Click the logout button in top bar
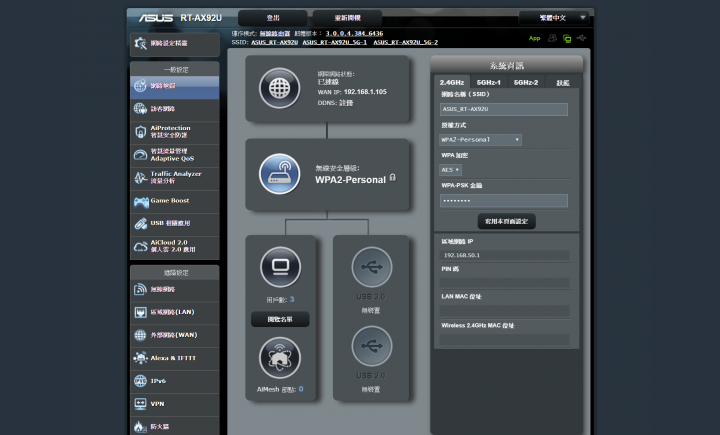The height and width of the screenshot is (435, 720). click(273, 18)
